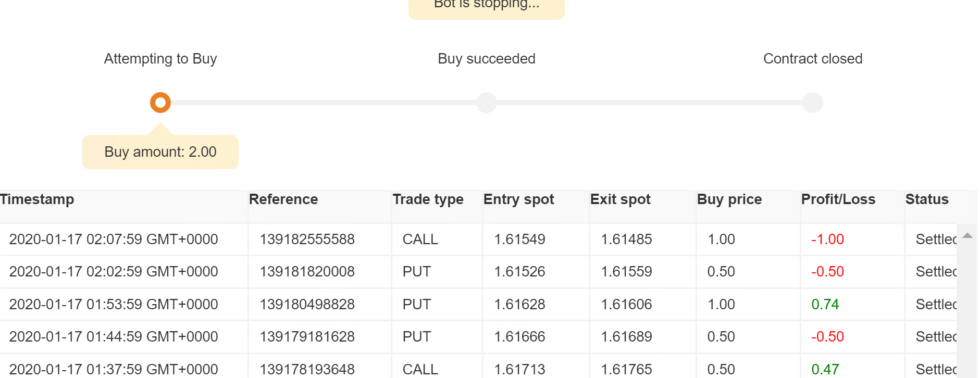Viewport: 980px width, 378px height.
Task: Click the Reference column header
Action: pos(283,199)
